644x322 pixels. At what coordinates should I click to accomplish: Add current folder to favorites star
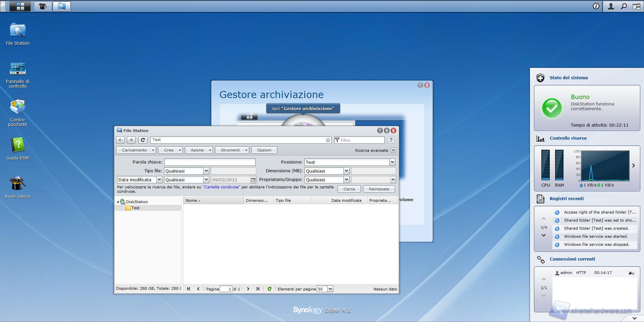tap(328, 140)
